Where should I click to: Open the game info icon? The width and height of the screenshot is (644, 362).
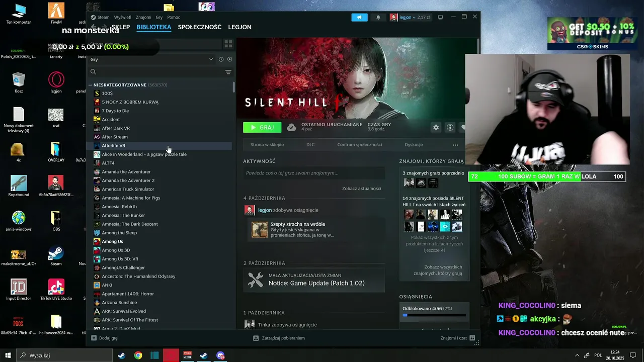tap(450, 127)
